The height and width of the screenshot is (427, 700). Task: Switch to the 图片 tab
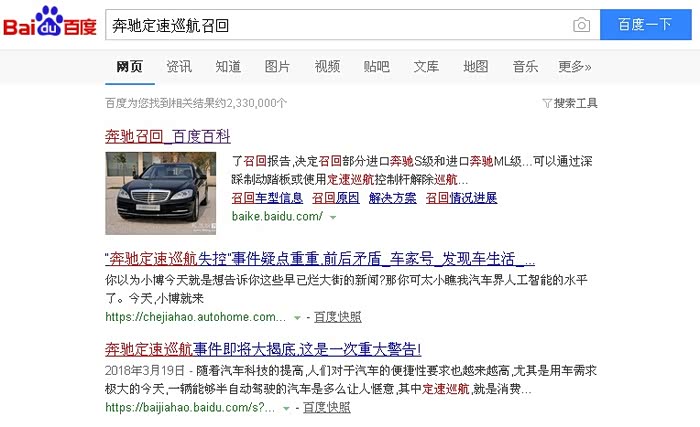click(x=277, y=67)
